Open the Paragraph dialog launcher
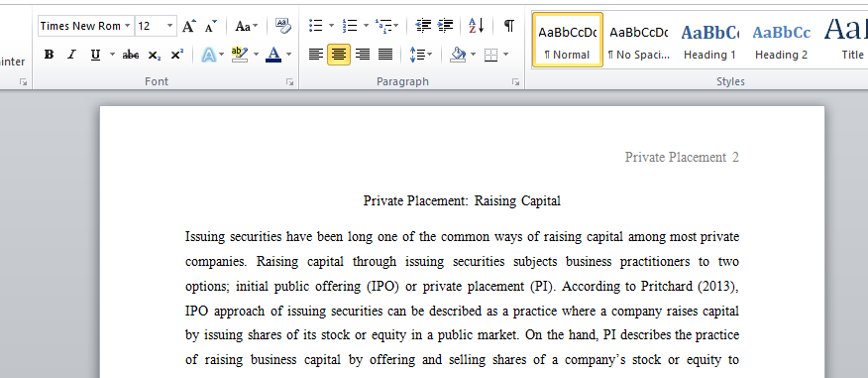Screen dimensions: 868x378 (515, 82)
